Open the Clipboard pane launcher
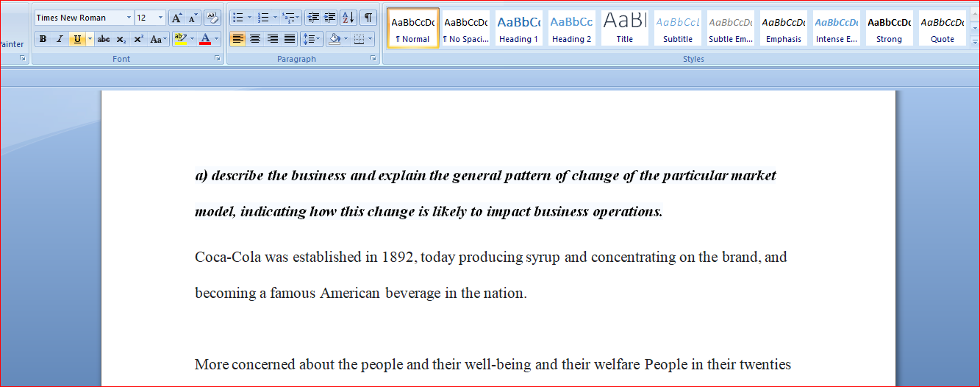 pos(23,58)
